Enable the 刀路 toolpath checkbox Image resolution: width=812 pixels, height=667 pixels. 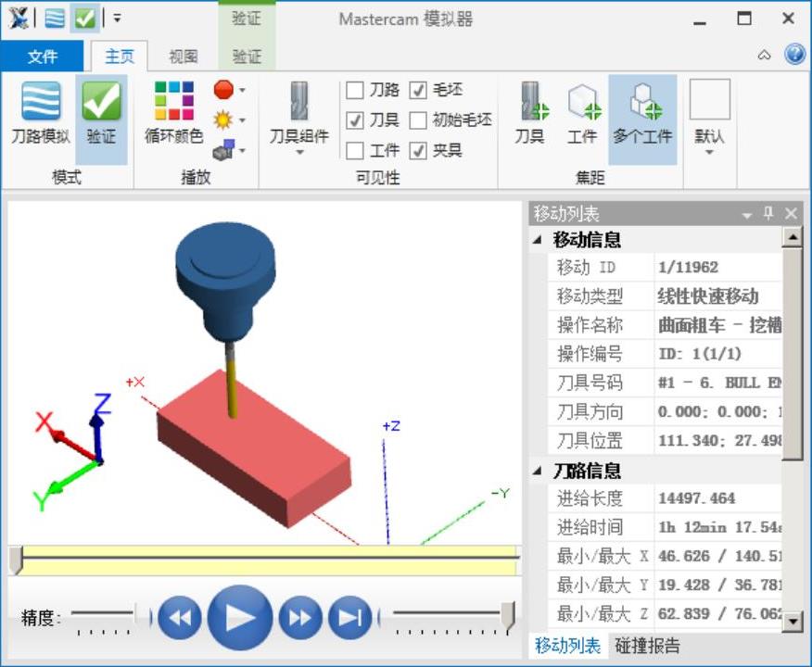click(355, 90)
